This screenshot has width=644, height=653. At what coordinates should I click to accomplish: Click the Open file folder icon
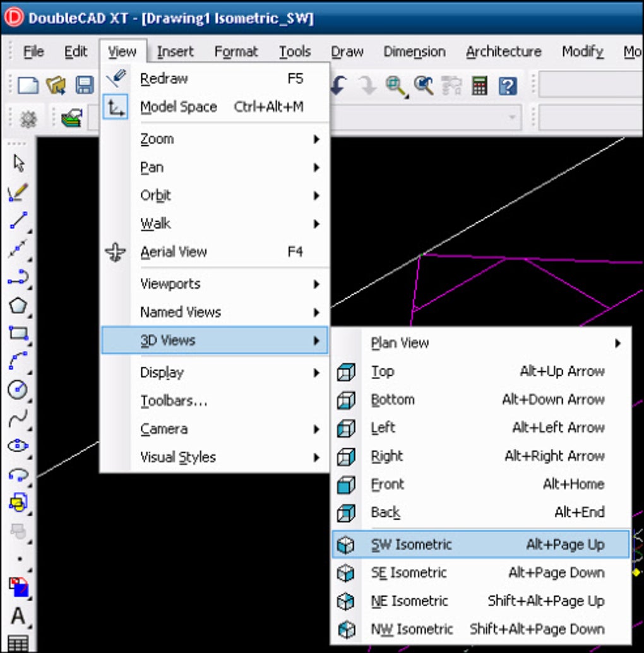click(56, 86)
